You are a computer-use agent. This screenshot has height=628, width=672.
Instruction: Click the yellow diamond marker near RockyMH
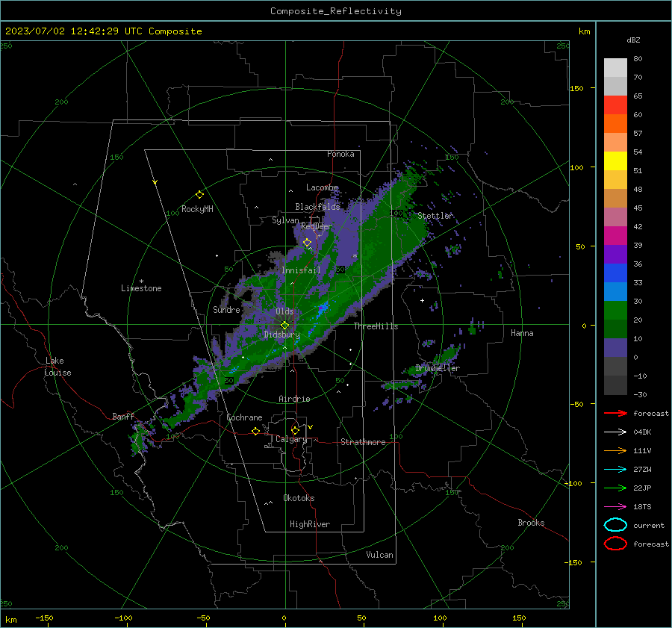point(199,195)
